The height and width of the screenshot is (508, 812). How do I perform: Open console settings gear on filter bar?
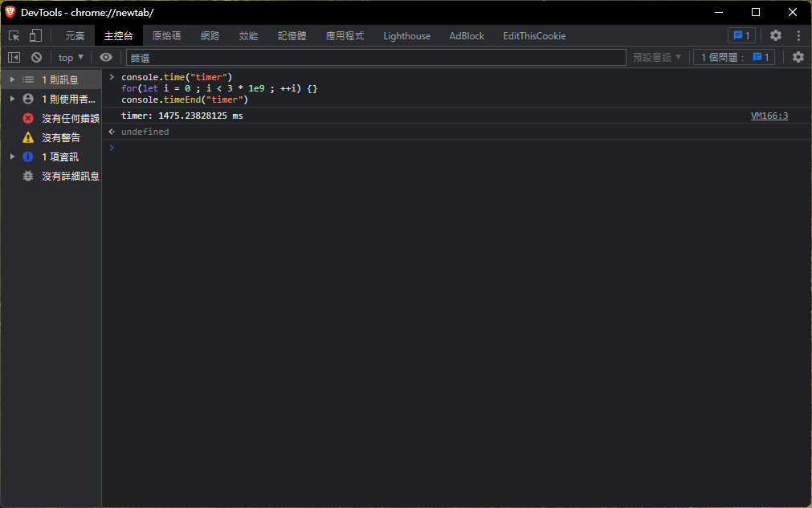click(798, 57)
